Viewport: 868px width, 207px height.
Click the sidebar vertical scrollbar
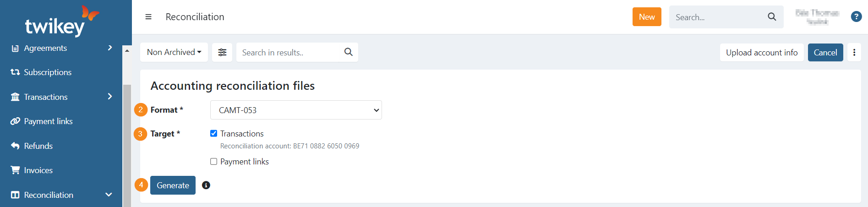127,137
